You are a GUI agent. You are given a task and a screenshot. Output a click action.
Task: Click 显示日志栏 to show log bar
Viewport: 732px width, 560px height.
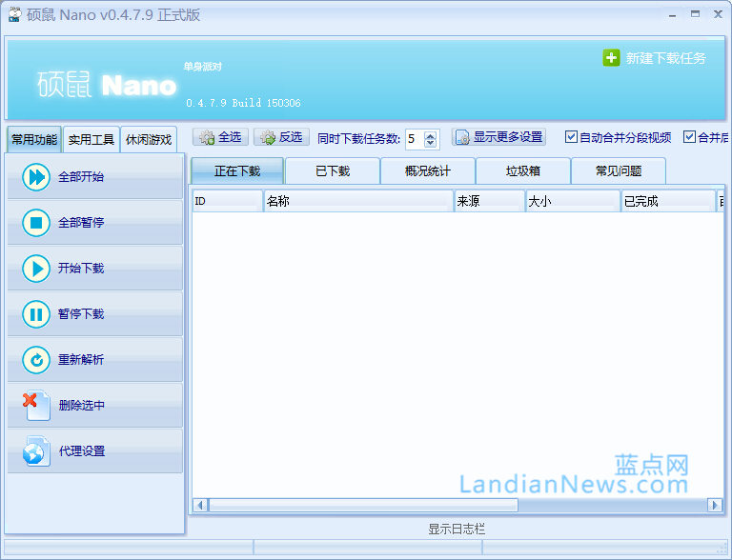coord(457,530)
